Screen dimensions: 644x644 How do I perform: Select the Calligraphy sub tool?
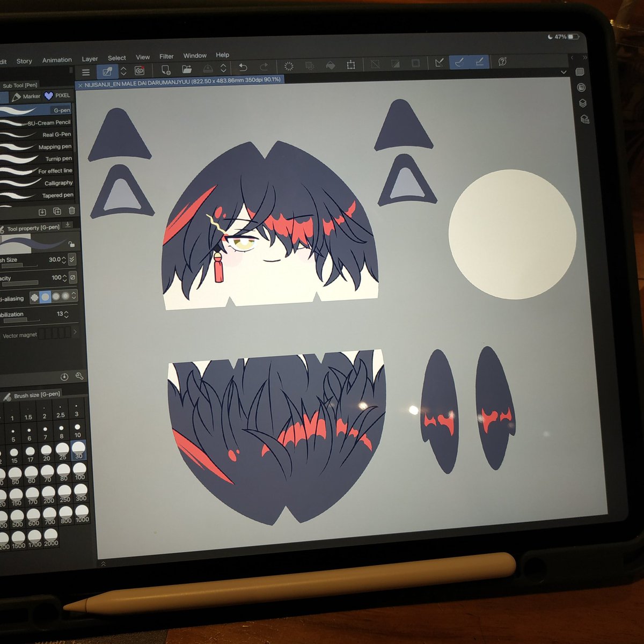coord(36,183)
